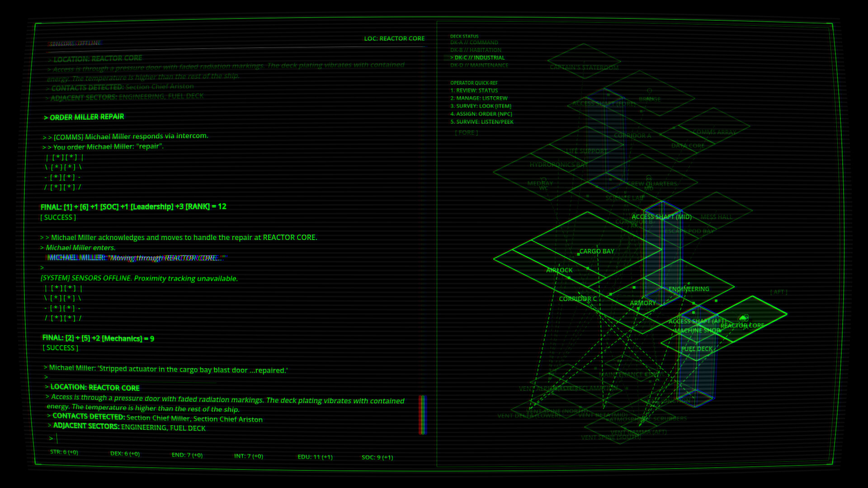
Task: Choose quick-ref 5. SURVIVE: LISTEN/PEEK
Action: coord(482,122)
